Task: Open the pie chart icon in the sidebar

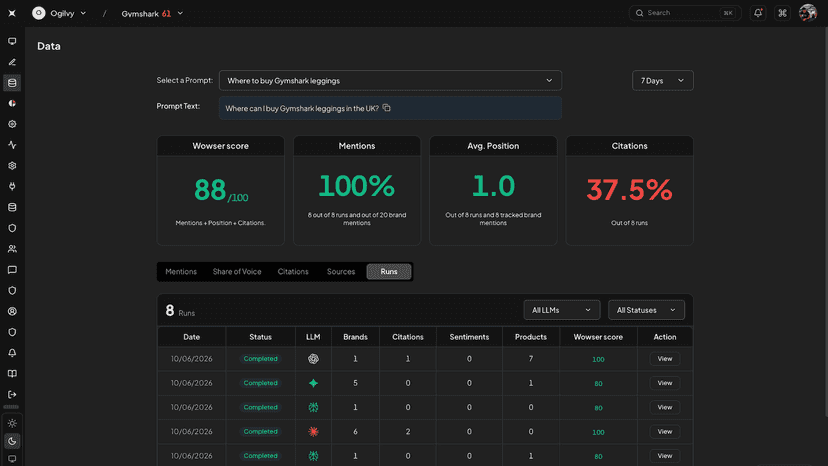Action: 12,104
